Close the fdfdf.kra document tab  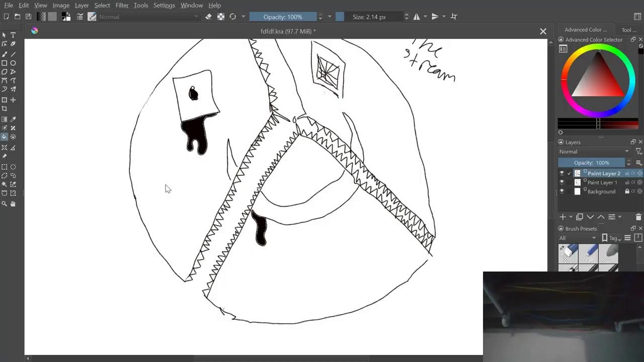click(543, 31)
